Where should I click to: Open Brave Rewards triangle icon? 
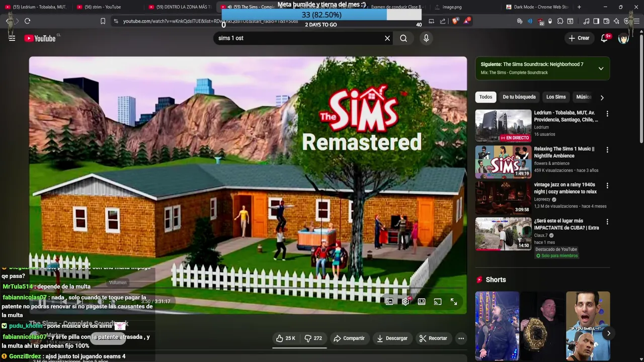[467, 21]
